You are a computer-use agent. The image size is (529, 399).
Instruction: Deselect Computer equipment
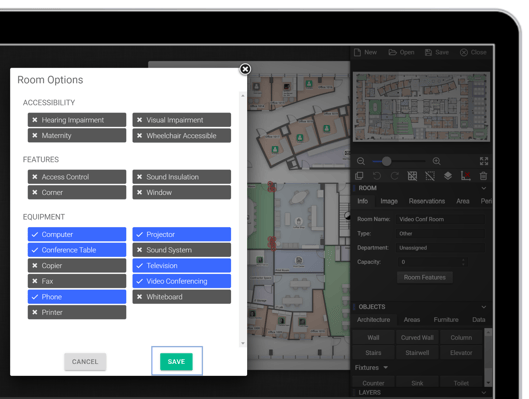[x=77, y=234]
